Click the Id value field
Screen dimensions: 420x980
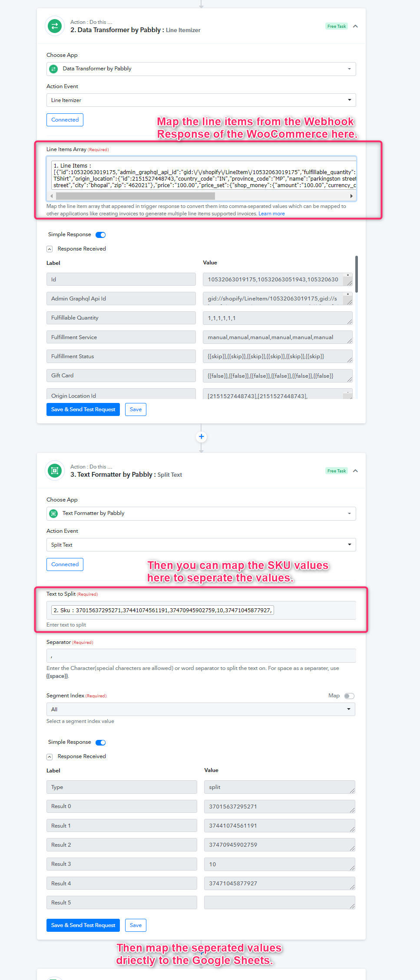tap(278, 279)
